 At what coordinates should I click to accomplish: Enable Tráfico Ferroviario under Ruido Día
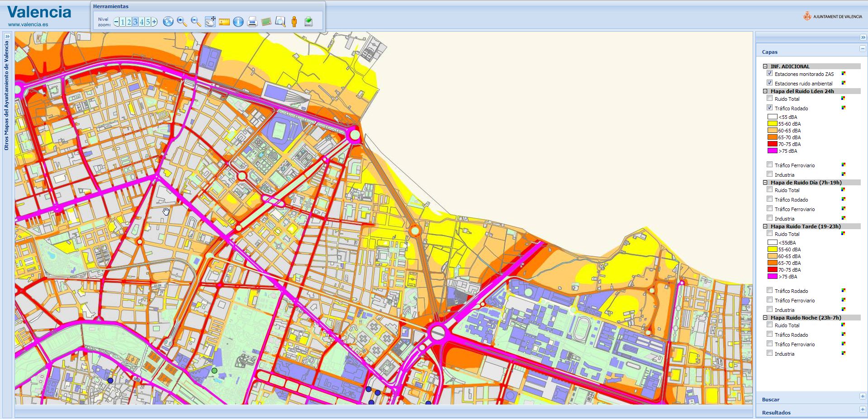point(769,208)
